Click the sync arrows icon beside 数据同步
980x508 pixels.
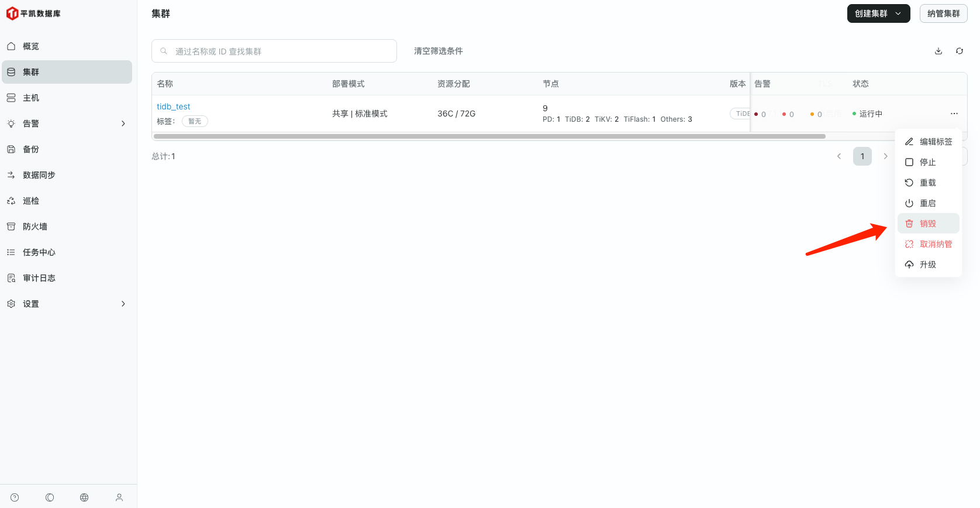[11, 175]
